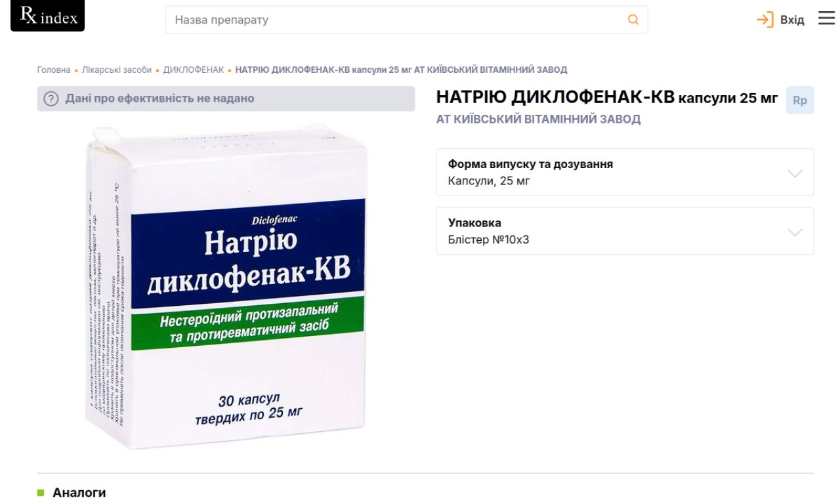Click the orange search magnifier icon

coord(633,20)
